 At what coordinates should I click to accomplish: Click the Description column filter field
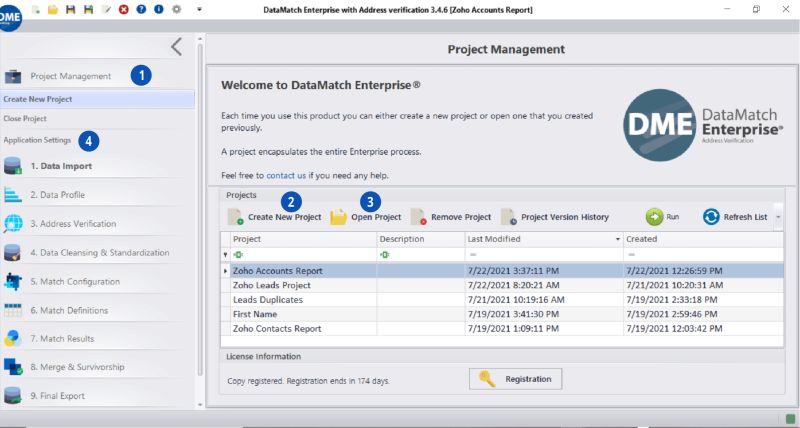421,255
